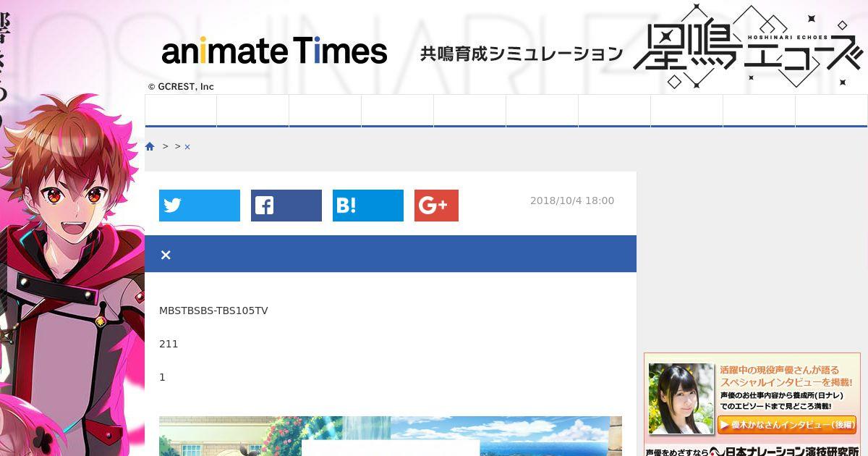Screen dimensions: 868x456
Task: Click the article date 2018/10/4 18:00
Action: coord(572,200)
